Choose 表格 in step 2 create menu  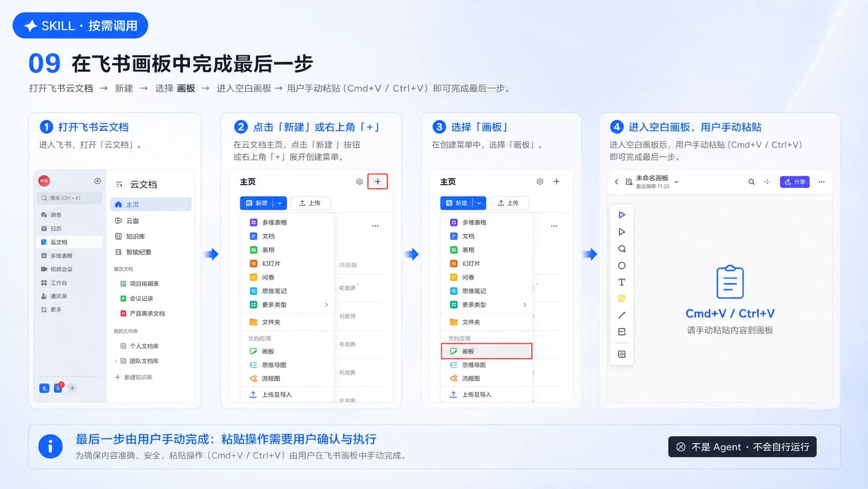point(287,250)
